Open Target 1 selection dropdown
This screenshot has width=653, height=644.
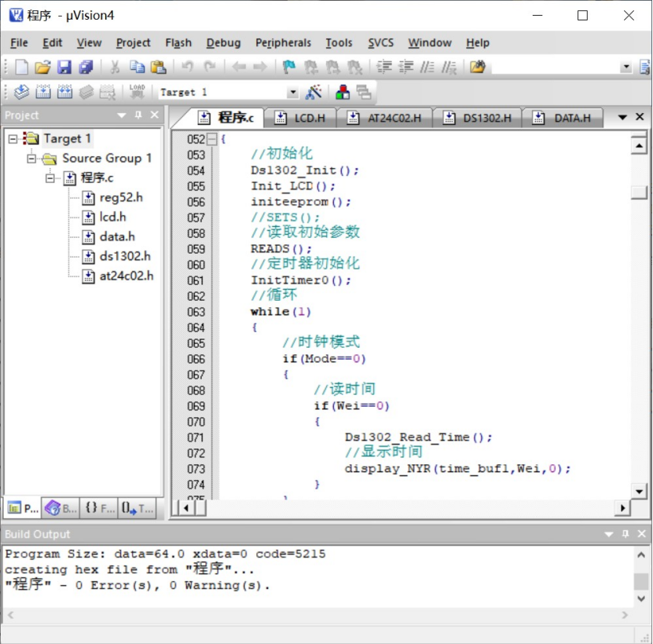[x=293, y=92]
